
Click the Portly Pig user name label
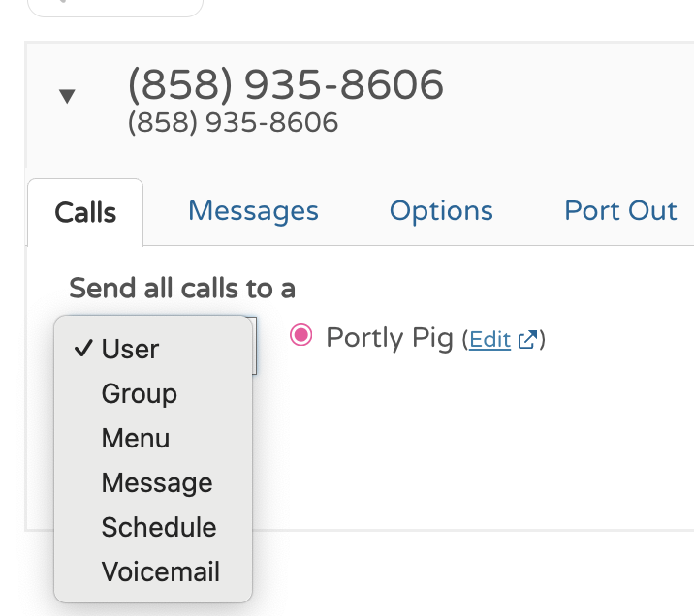[390, 338]
